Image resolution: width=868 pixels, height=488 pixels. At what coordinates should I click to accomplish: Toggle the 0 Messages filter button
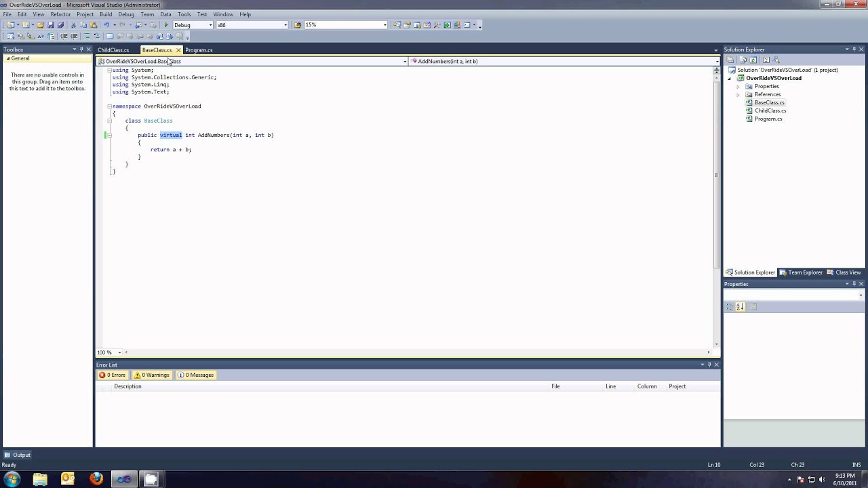point(196,375)
